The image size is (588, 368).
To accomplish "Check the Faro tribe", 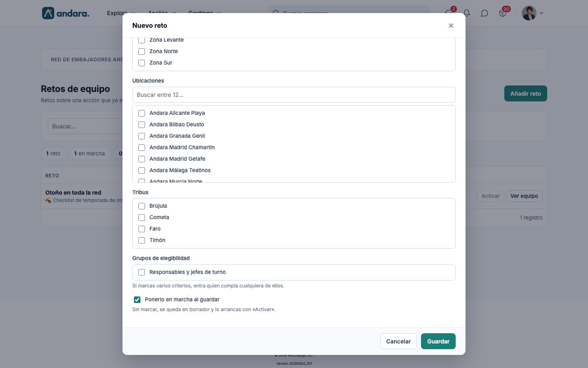I will [x=142, y=229].
